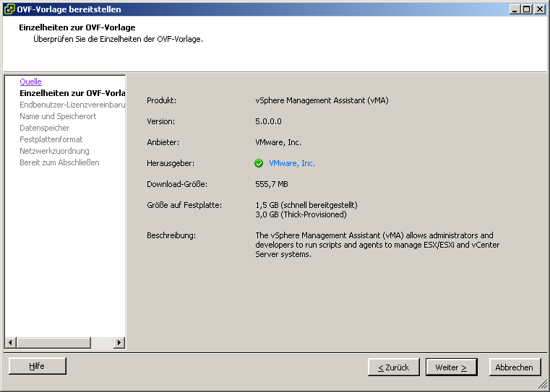This screenshot has height=392, width=550.
Task: Maximize the OVF-Vorlage bereitstellen window
Action: tap(527, 9)
